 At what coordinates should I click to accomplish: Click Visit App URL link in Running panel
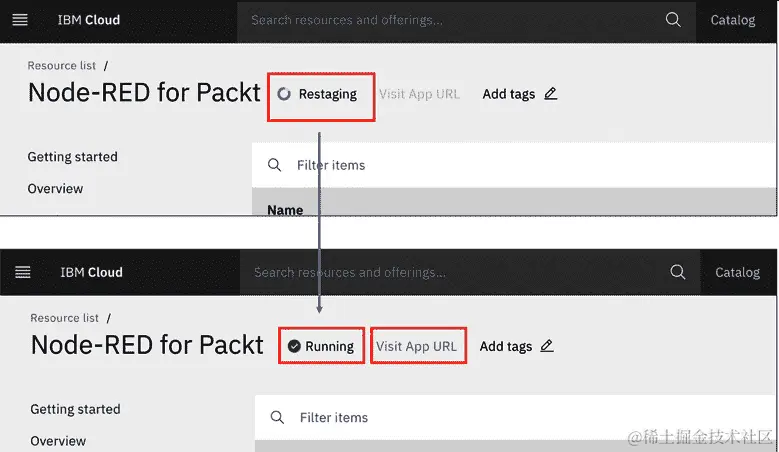pos(416,346)
